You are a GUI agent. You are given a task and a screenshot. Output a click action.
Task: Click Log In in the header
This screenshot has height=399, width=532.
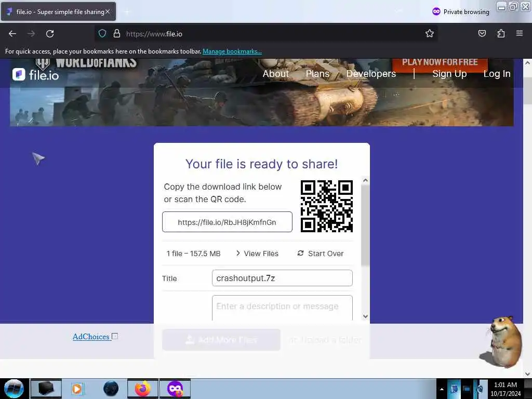[497, 74]
